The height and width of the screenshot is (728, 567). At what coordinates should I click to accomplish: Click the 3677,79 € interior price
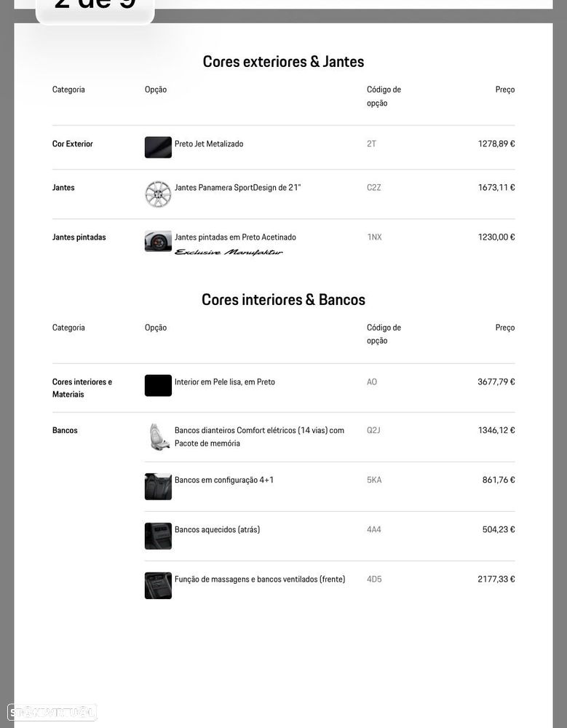pyautogui.click(x=496, y=382)
